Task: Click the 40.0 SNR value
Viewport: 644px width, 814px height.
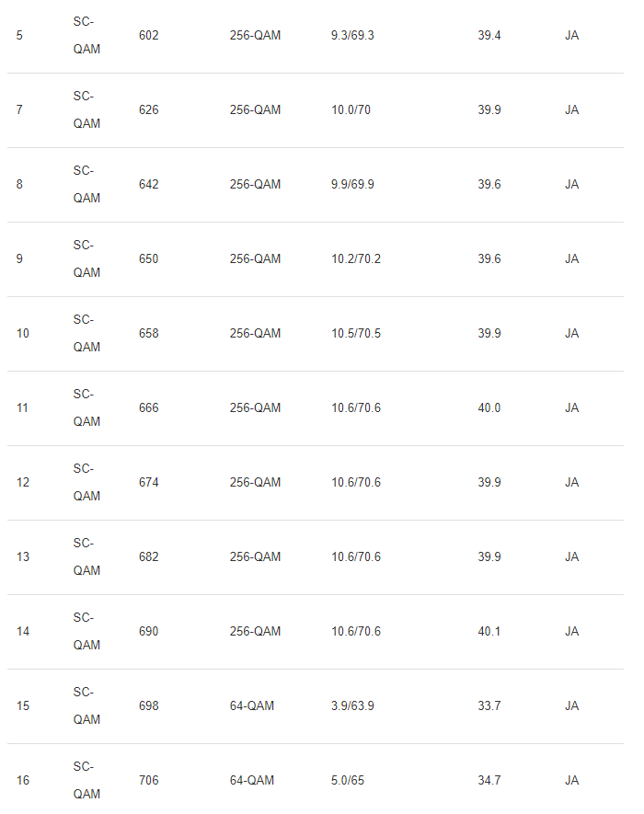Action: 489,408
